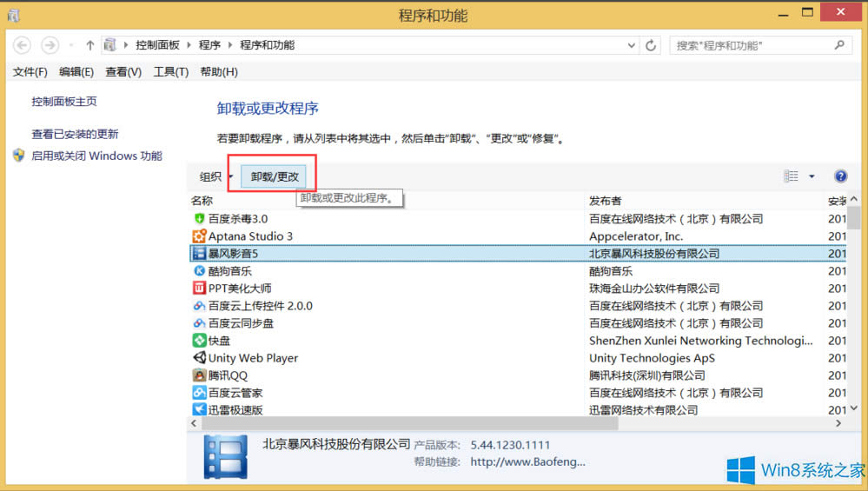Sort by the 发布者 column header

point(605,201)
